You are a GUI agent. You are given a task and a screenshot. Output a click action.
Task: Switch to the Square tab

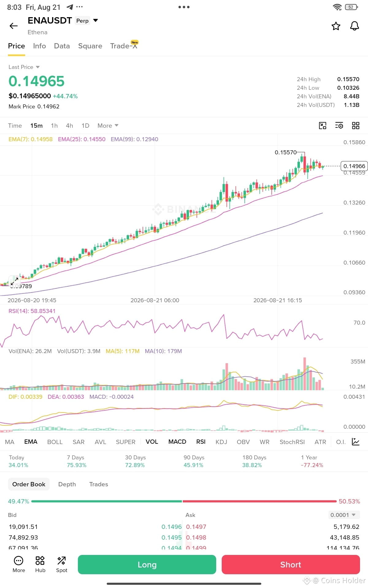[x=90, y=46]
